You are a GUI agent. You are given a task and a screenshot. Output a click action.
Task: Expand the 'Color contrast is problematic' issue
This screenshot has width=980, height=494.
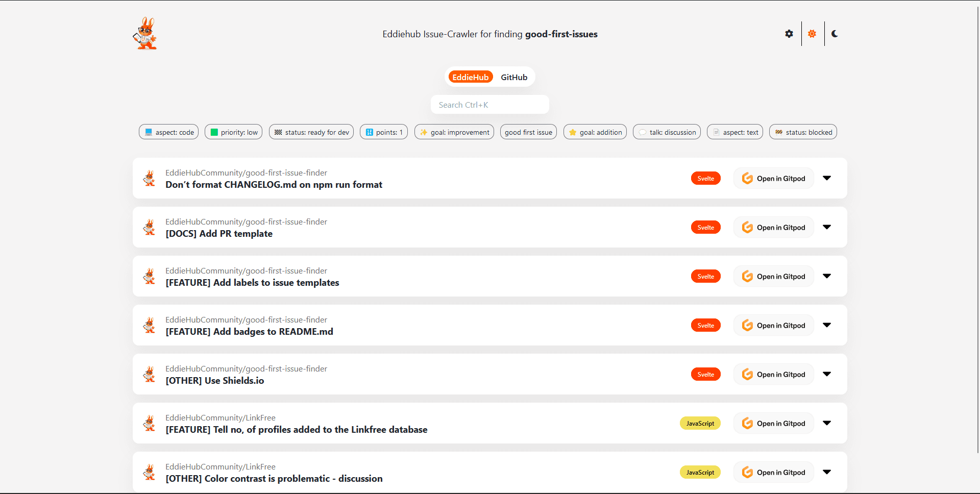[827, 472]
